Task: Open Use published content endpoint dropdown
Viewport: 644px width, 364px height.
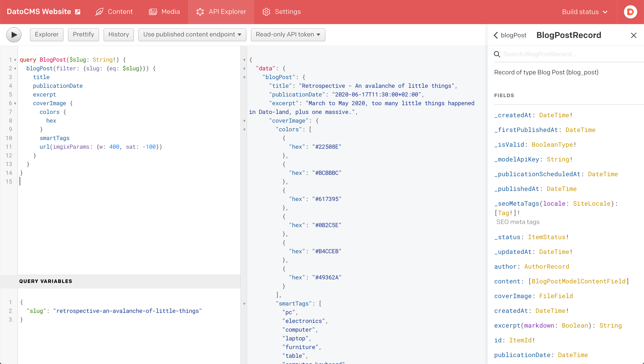Action: (x=192, y=34)
